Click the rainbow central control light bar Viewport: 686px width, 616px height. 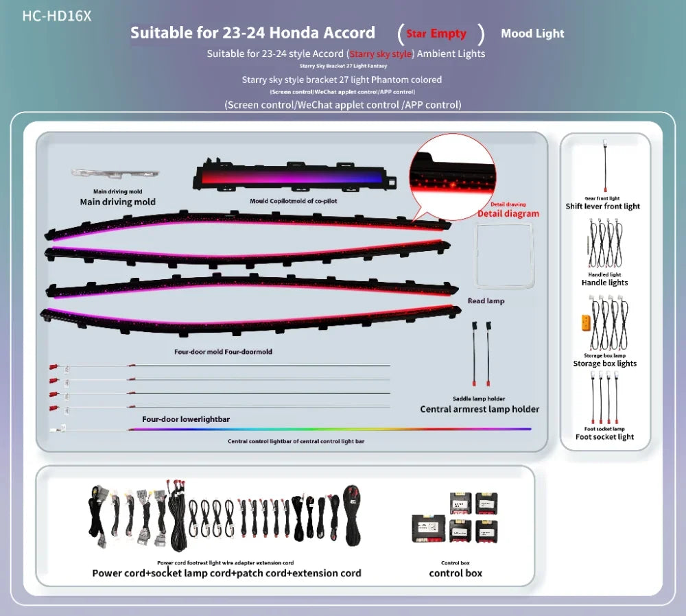click(329, 429)
